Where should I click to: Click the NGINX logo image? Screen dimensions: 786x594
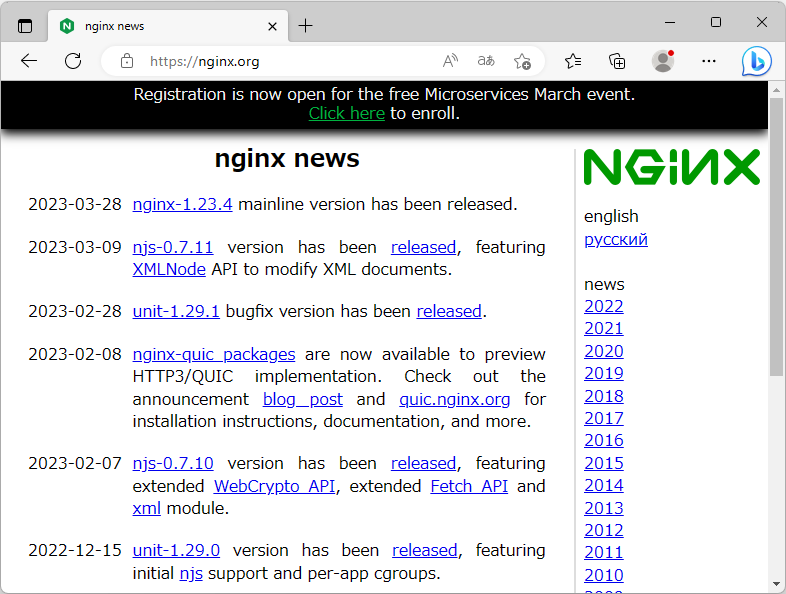[x=672, y=167]
